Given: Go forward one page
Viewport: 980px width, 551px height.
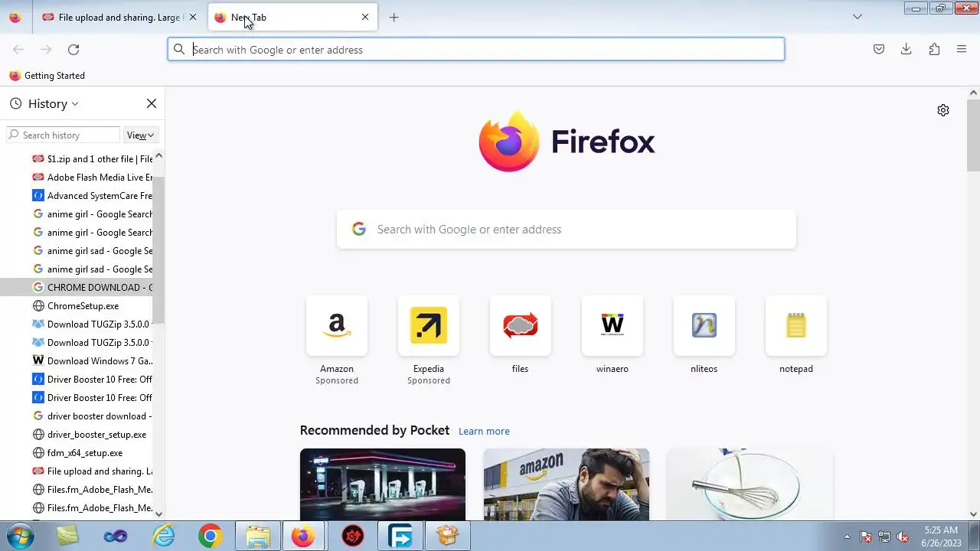Looking at the screenshot, I should click(46, 50).
